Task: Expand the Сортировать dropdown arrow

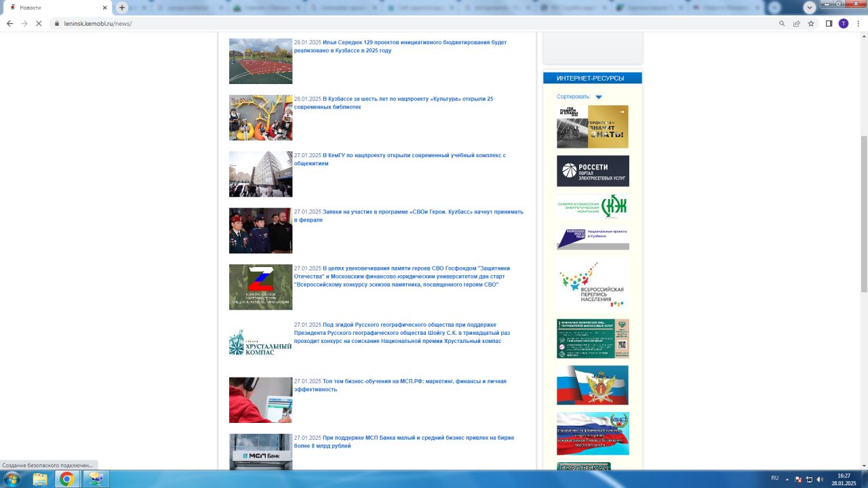Action: tap(599, 97)
